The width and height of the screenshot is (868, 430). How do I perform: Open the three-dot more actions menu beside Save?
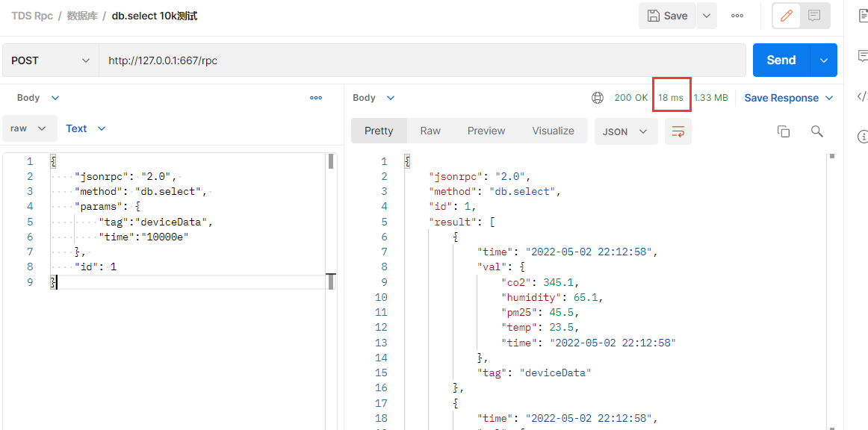pyautogui.click(x=737, y=16)
